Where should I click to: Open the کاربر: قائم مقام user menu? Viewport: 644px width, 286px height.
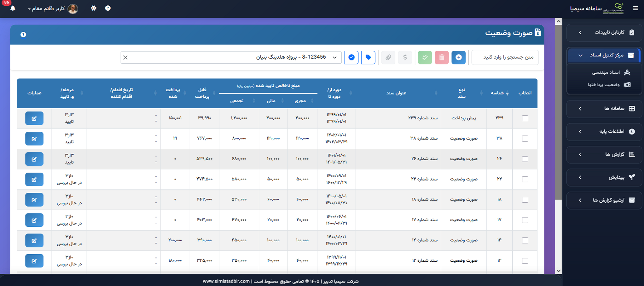[x=53, y=9]
